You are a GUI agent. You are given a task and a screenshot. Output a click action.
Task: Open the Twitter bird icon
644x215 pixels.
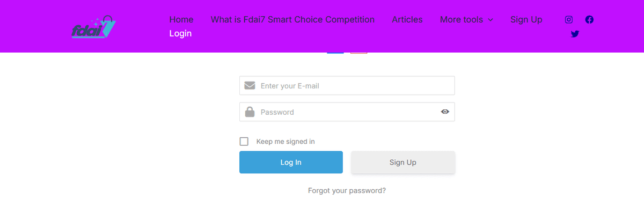[x=575, y=34]
